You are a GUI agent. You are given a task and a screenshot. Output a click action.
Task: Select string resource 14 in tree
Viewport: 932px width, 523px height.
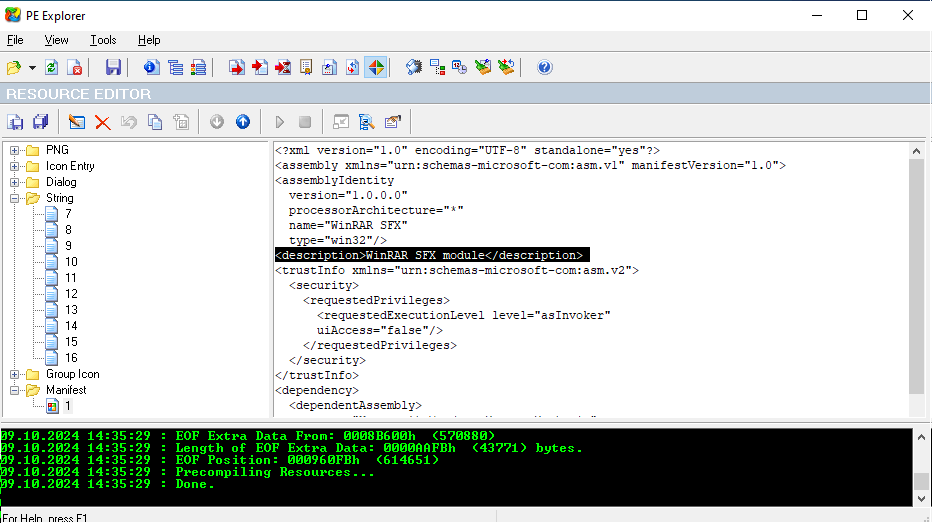point(71,326)
